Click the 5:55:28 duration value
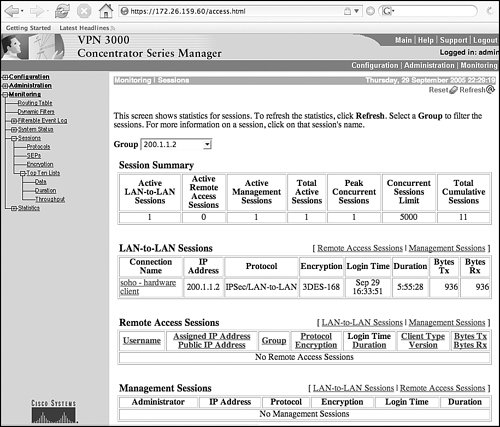The width and height of the screenshot is (500, 427). [410, 287]
